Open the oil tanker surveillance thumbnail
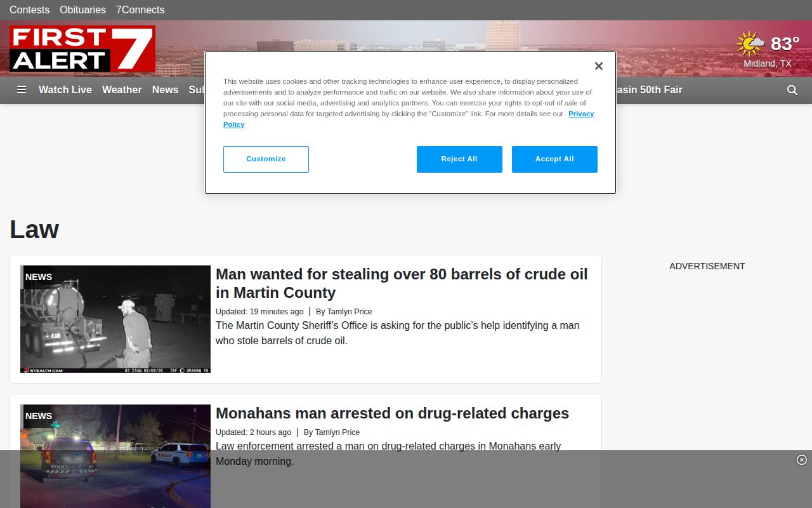Image resolution: width=812 pixels, height=508 pixels. pyautogui.click(x=115, y=319)
